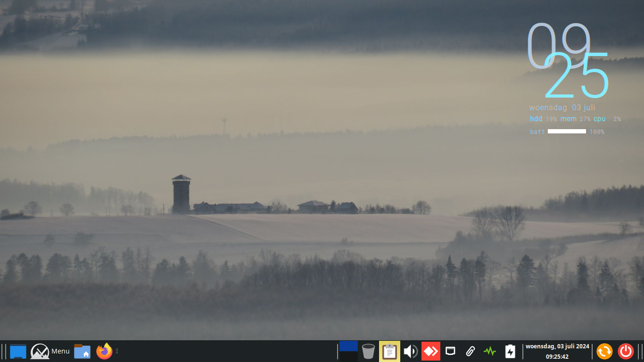Click the Show Desktop icon
Image resolution: width=644 pixels, height=362 pixels.
coord(18,351)
